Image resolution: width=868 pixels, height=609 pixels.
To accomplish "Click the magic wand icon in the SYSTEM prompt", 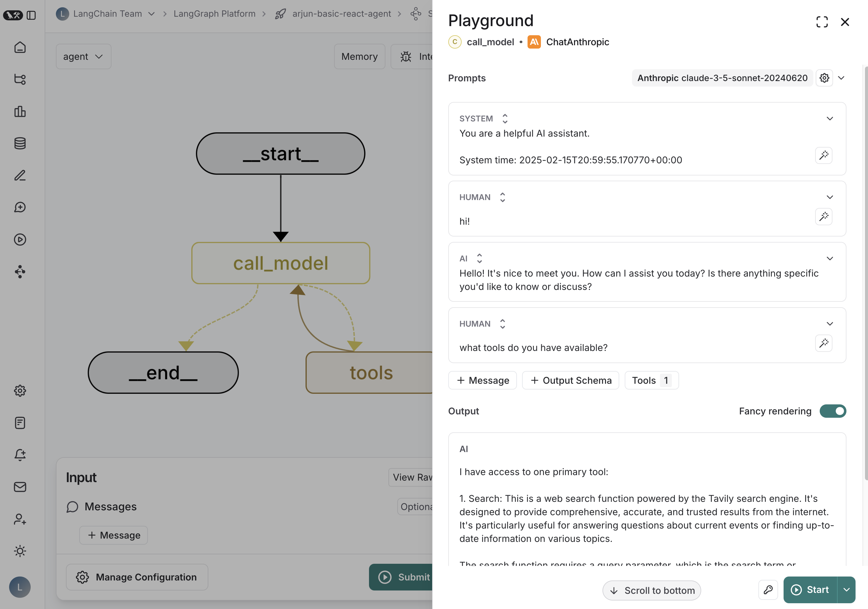I will (x=824, y=155).
